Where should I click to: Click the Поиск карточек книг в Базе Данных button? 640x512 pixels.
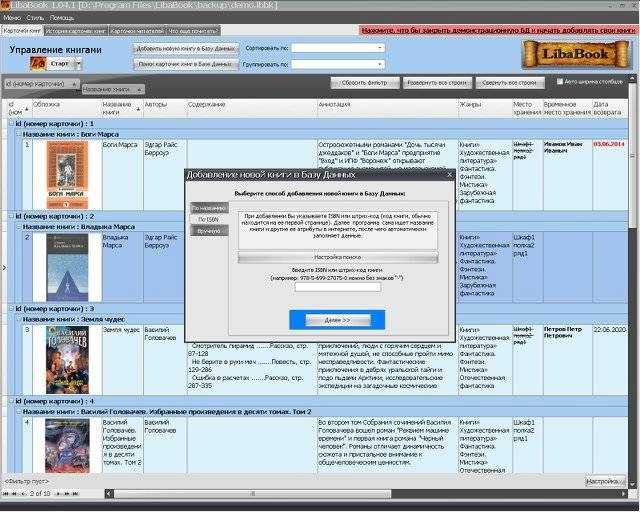(x=186, y=64)
